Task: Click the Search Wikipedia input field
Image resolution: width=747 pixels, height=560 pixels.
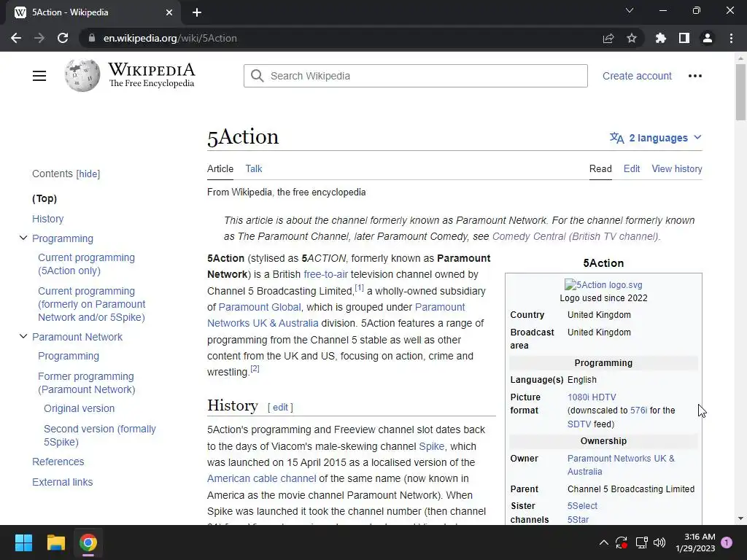Action: pyautogui.click(x=415, y=76)
